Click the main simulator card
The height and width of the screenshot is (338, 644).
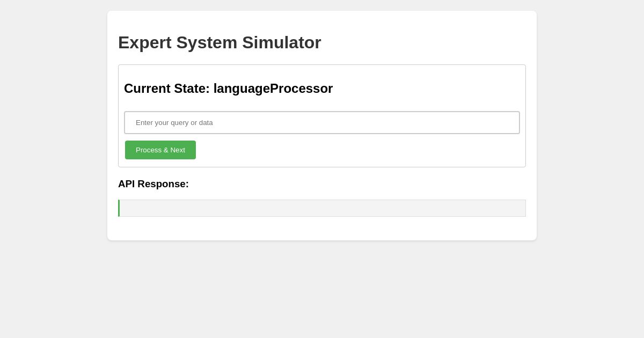click(322, 231)
